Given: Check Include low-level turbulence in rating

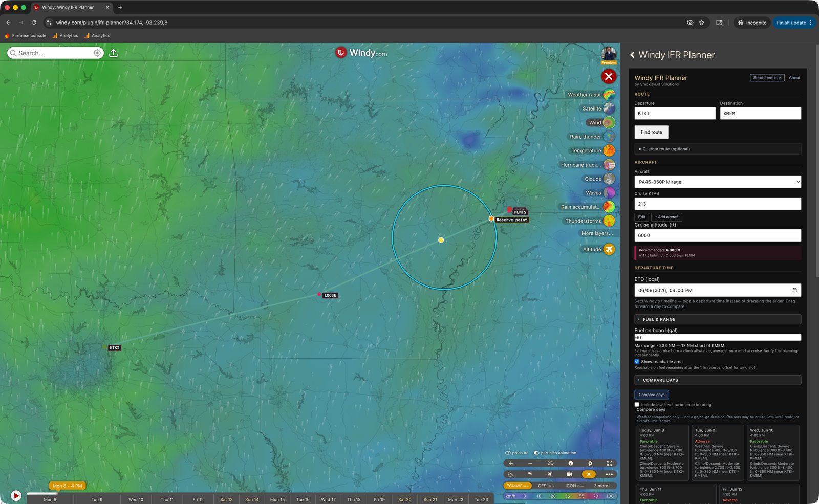Looking at the screenshot, I should click(x=637, y=405).
